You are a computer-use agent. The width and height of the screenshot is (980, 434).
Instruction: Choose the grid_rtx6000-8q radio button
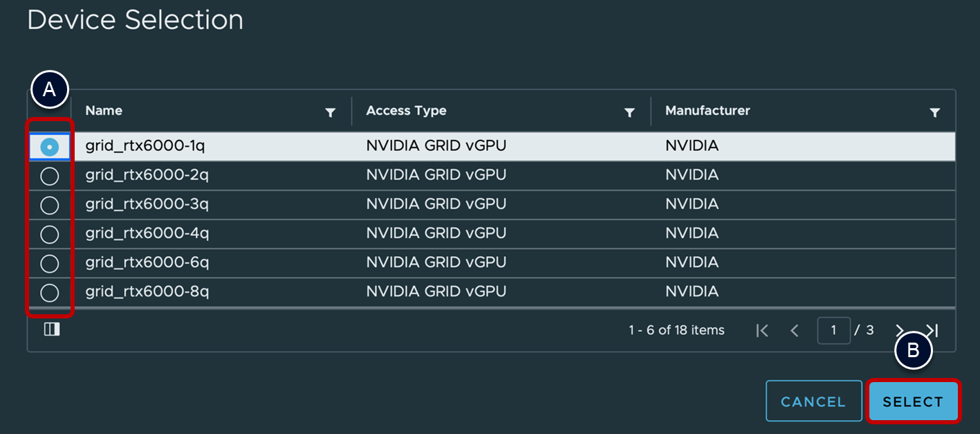tap(50, 293)
